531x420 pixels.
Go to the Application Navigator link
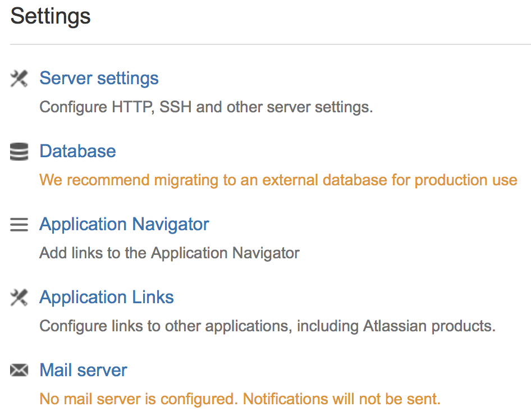(124, 225)
